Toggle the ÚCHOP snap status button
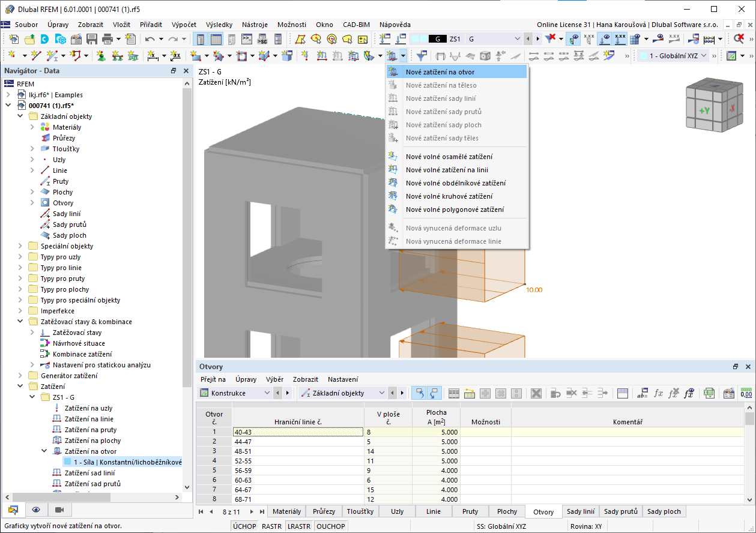Image resolution: width=756 pixels, height=533 pixels. [x=244, y=526]
